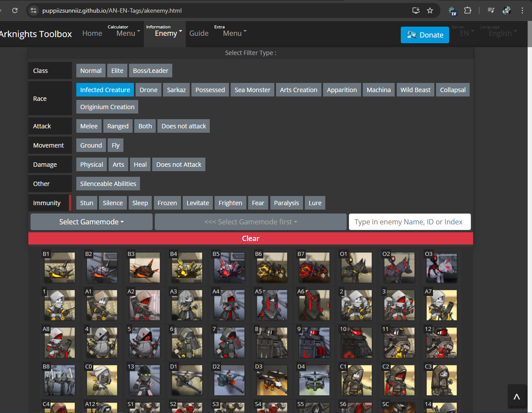Open enemy icon numbered 13
532x413 pixels.
coord(144,380)
